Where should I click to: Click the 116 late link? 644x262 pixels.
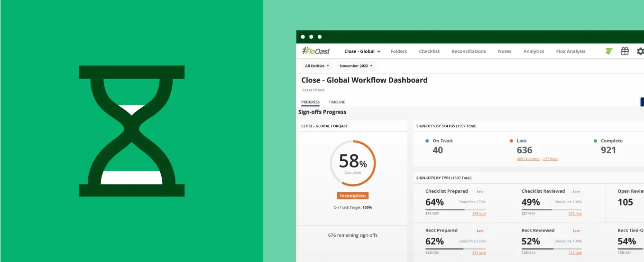click(575, 253)
